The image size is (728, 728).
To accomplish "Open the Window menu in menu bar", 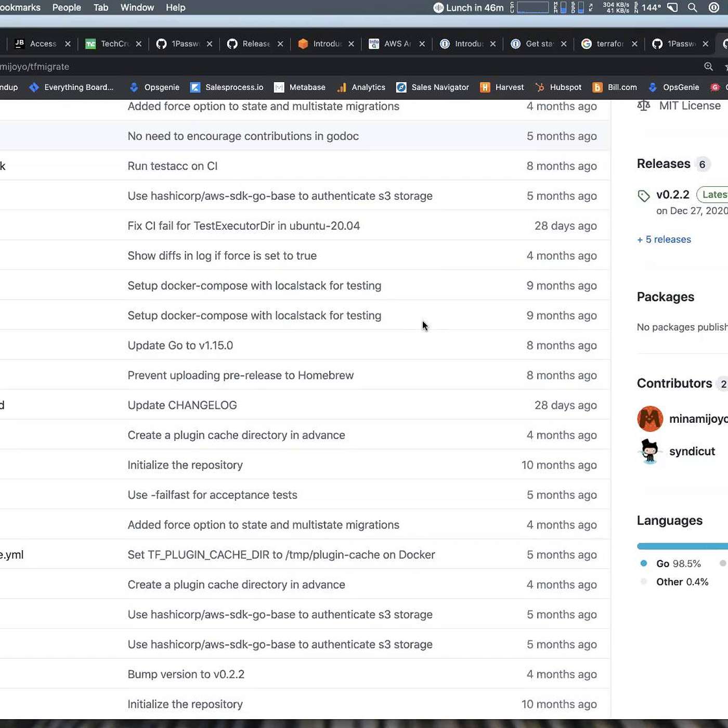I will (137, 8).
